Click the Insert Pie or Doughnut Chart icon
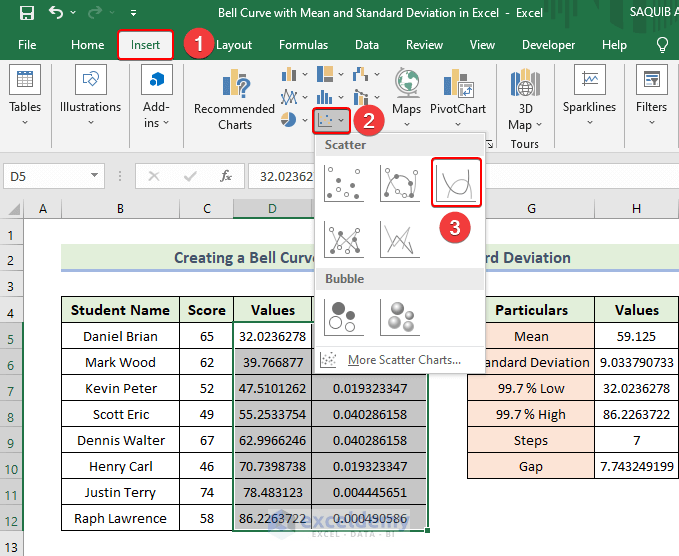Viewport: 679px width, 556px height. [288, 120]
